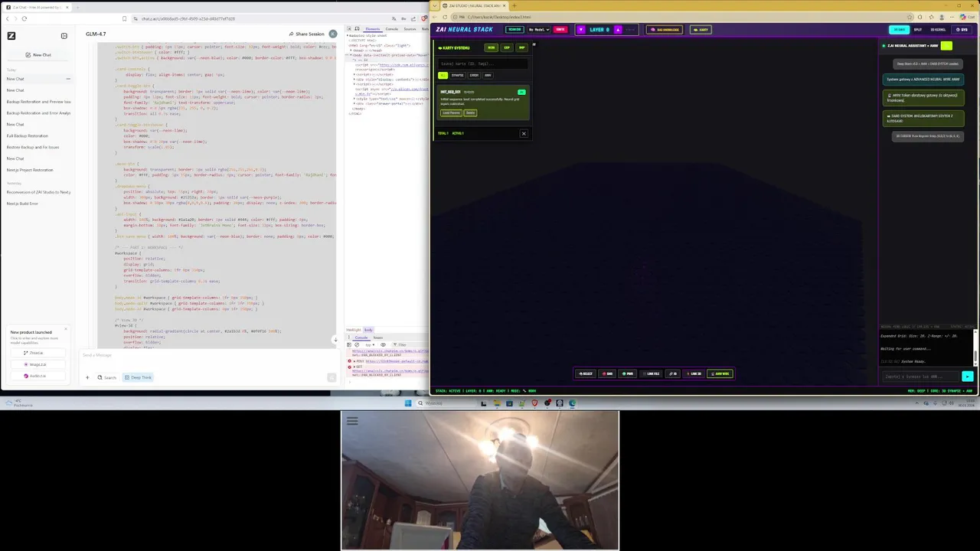
Task: Click Delete on INIT_SEQ_001 card
Action: (470, 112)
